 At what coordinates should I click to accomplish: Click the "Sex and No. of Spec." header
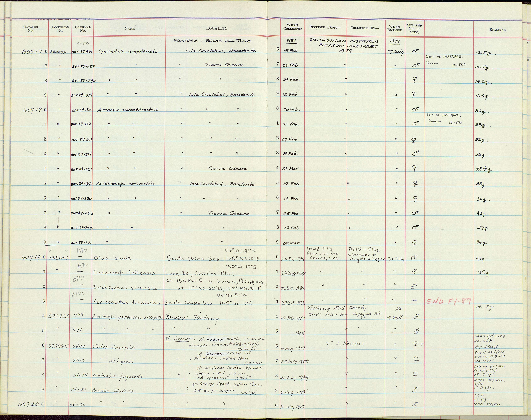point(414,29)
